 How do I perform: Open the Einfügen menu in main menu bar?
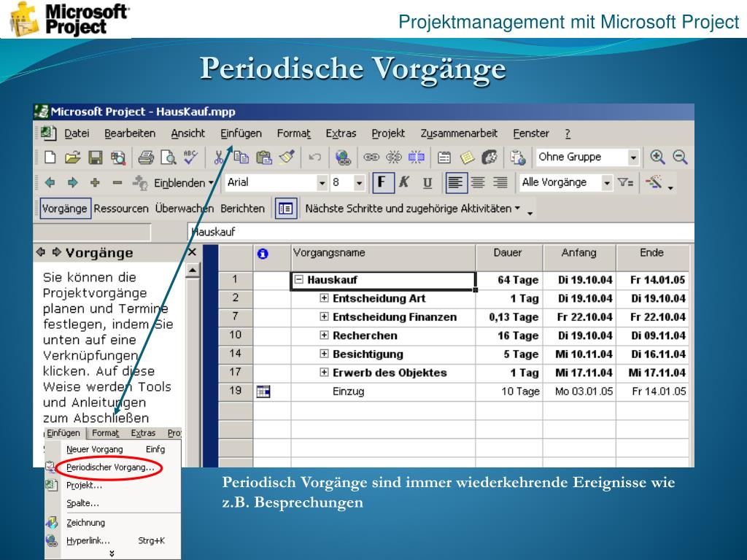click(241, 134)
